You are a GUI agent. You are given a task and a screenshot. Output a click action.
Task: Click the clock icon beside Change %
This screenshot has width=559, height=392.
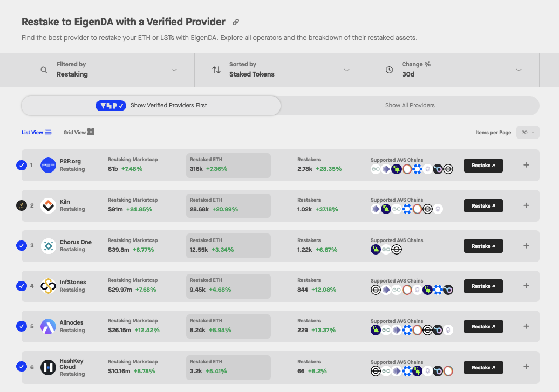pyautogui.click(x=390, y=70)
